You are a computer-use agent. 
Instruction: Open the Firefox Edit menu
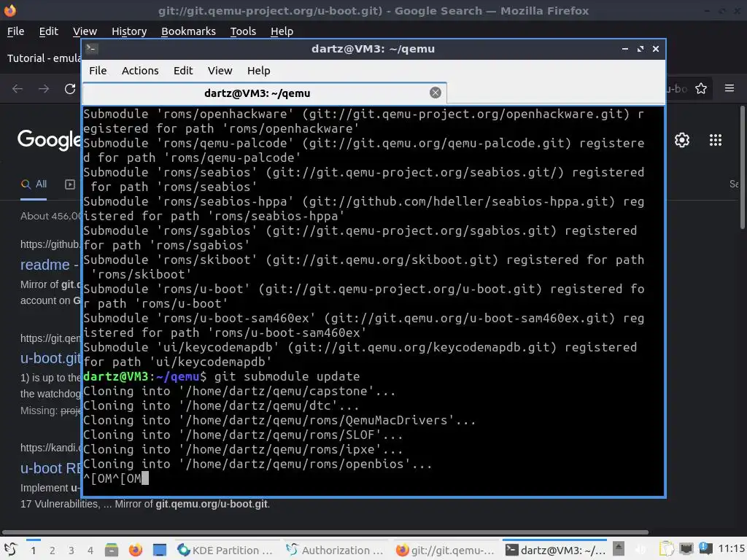pyautogui.click(x=49, y=31)
